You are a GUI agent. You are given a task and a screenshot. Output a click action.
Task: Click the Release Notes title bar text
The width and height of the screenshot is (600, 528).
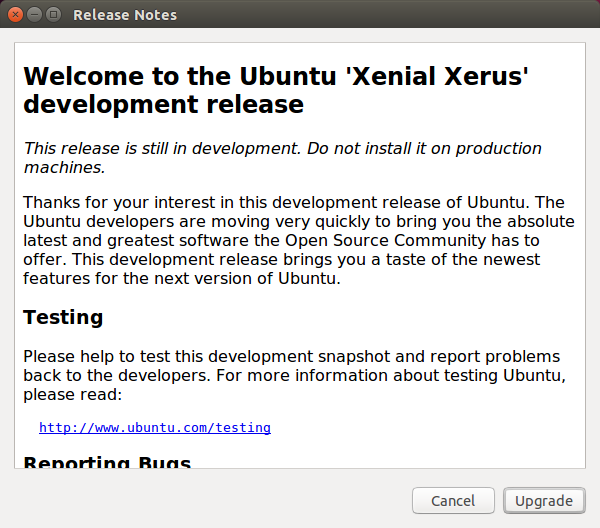click(x=125, y=15)
